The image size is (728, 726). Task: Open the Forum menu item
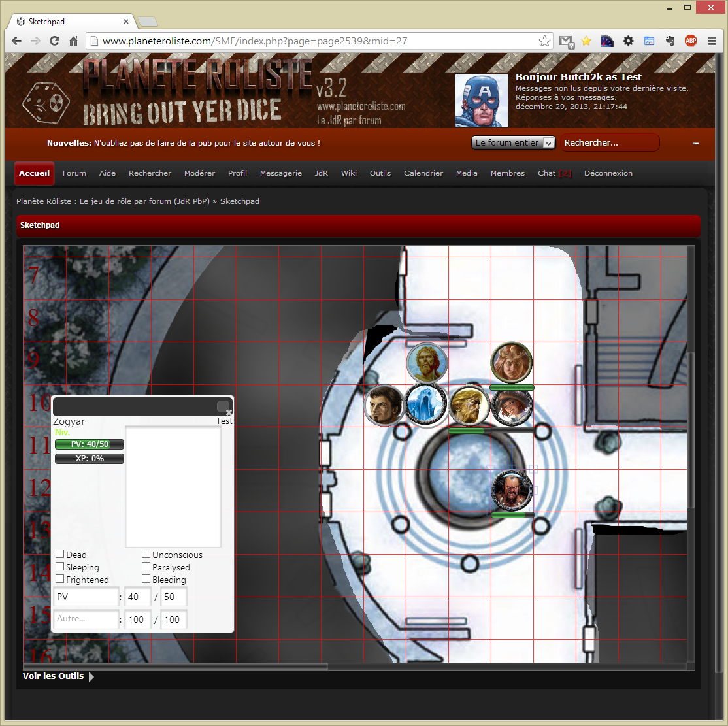coord(74,173)
